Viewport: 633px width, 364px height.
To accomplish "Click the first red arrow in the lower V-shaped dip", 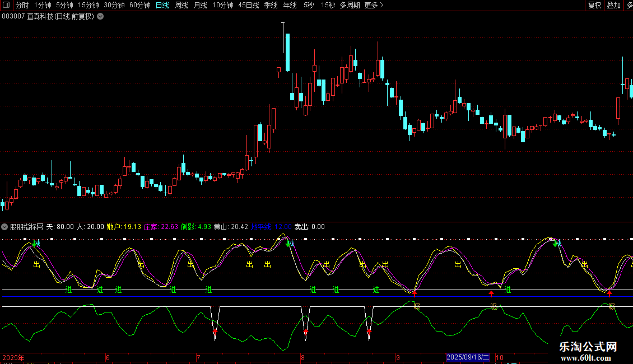I will click(215, 334).
